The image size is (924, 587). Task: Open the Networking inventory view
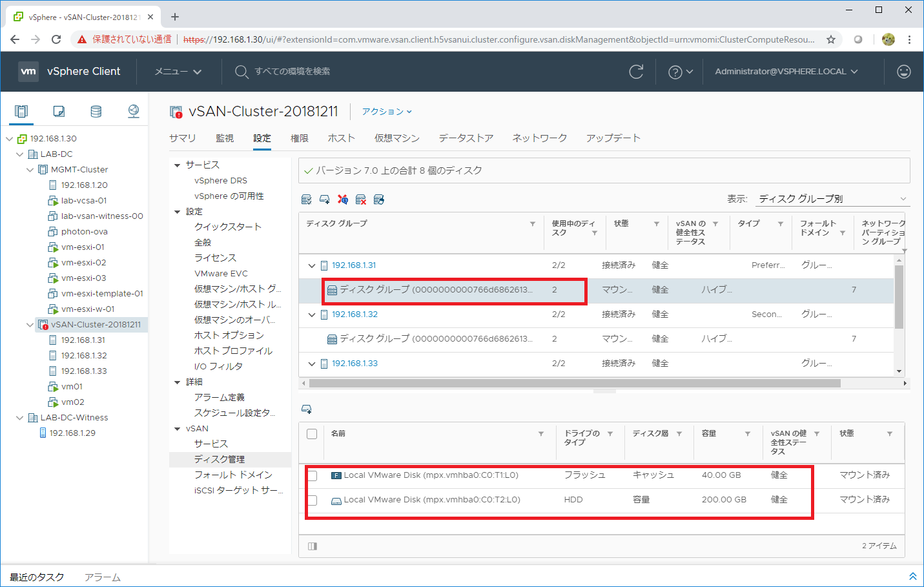134,111
